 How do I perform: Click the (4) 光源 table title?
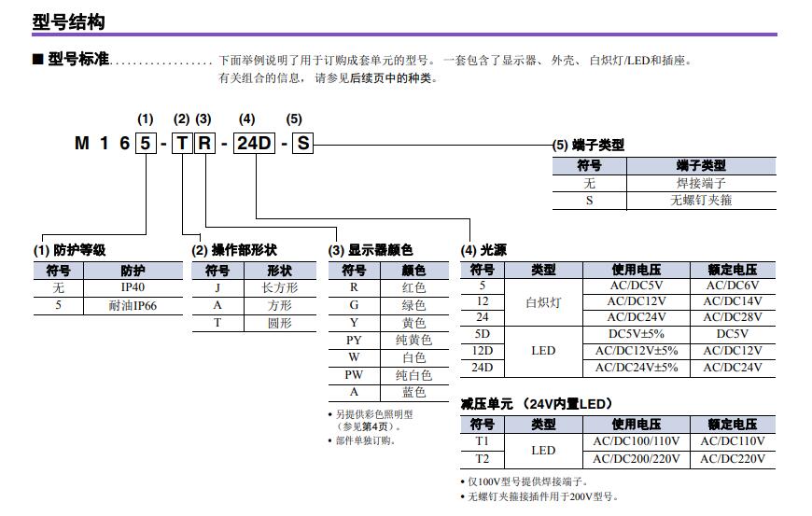pos(483,250)
